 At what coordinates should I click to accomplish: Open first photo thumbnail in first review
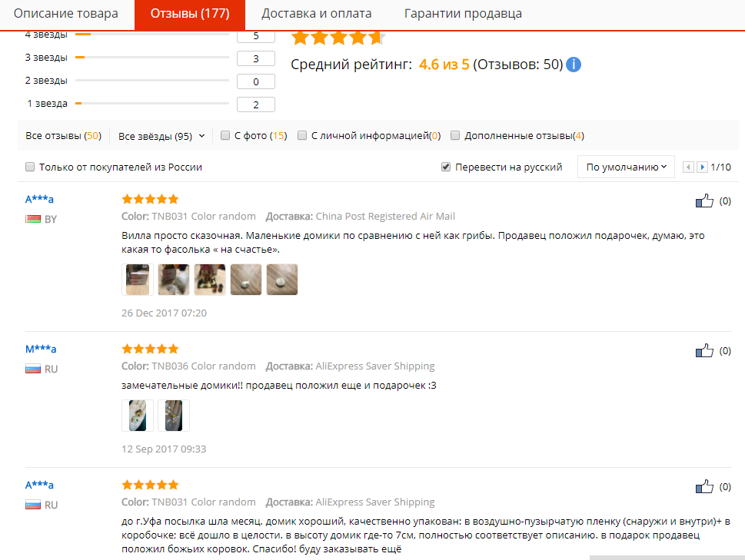pos(138,280)
